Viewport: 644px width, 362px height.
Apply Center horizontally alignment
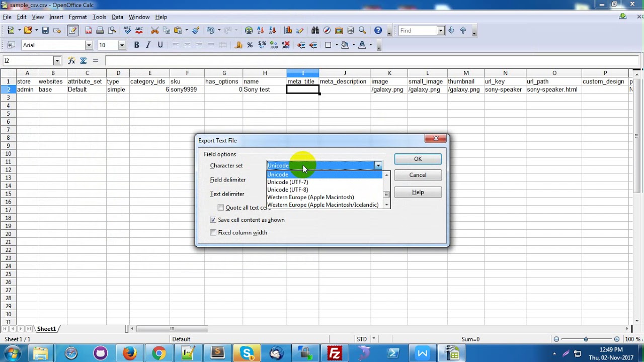pyautogui.click(x=187, y=45)
